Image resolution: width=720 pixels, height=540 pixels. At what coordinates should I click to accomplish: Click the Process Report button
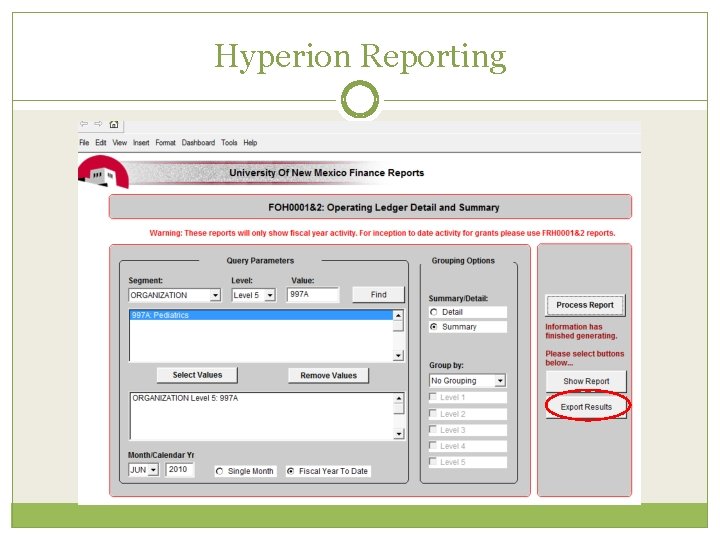(x=585, y=305)
